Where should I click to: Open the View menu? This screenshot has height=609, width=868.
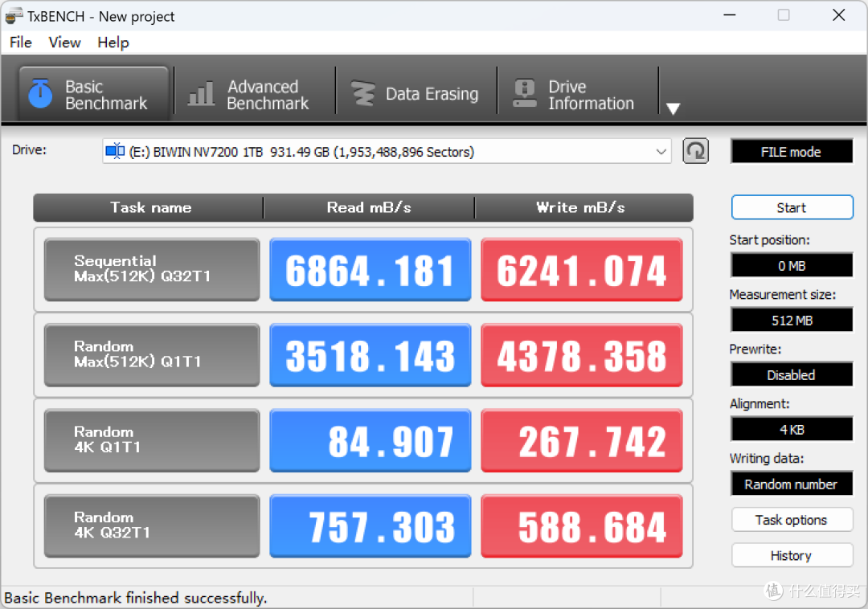point(64,43)
